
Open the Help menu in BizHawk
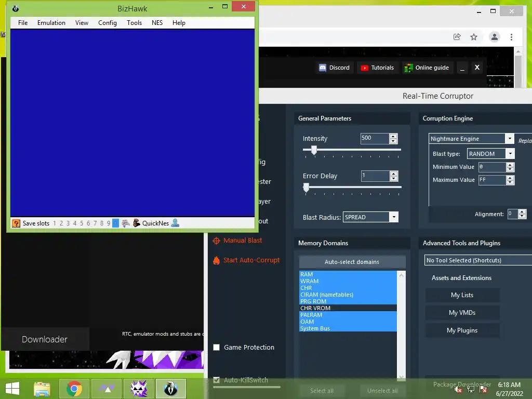179,23
